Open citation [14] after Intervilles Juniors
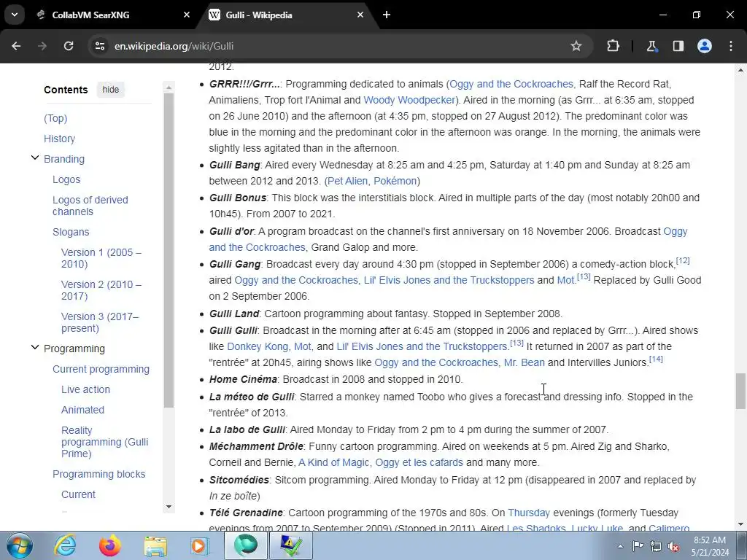Viewport: 747px width, 560px height. point(656,359)
